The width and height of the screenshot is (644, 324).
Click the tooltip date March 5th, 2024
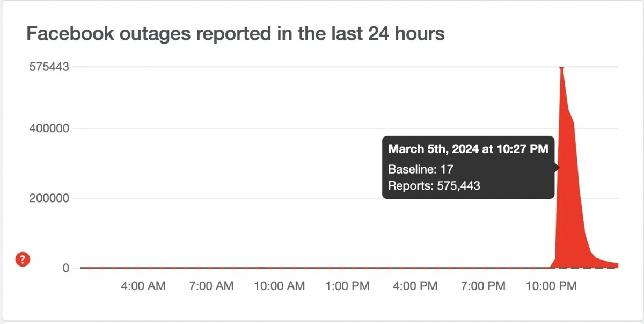(x=433, y=149)
